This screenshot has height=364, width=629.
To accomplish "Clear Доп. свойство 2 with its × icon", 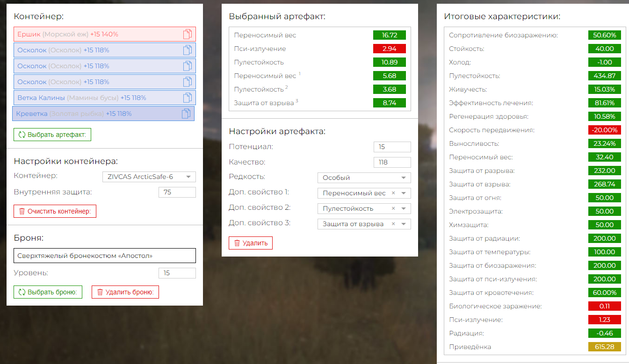I will tap(393, 208).
